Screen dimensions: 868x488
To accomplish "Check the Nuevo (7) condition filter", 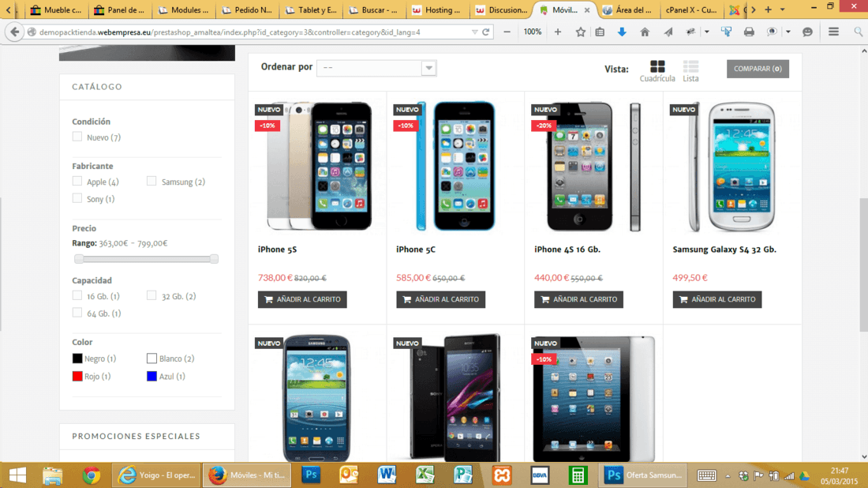I will click(x=77, y=137).
